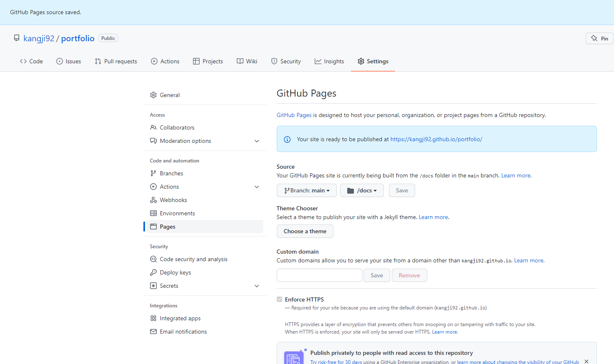The image size is (614, 364).
Task: Open Code security and analysis settings
Action: pyautogui.click(x=205, y=259)
